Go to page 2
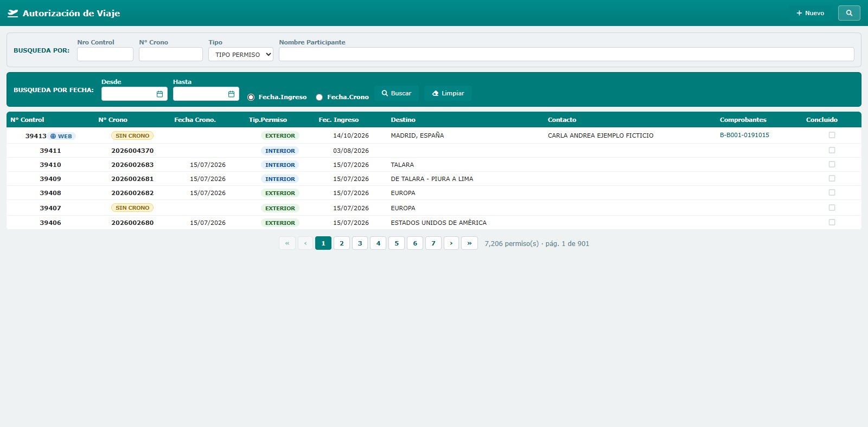Image resolution: width=868 pixels, height=427 pixels. tap(342, 243)
